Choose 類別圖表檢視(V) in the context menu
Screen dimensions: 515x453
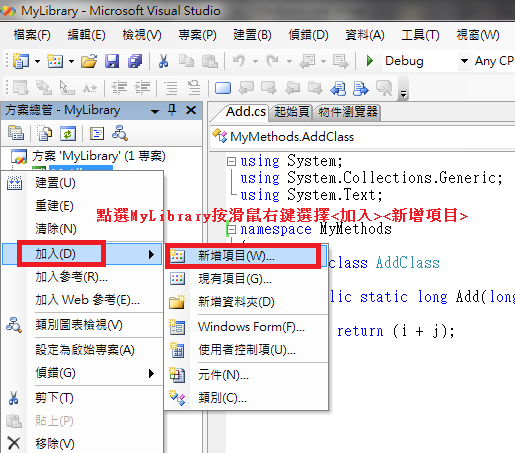pos(82,325)
